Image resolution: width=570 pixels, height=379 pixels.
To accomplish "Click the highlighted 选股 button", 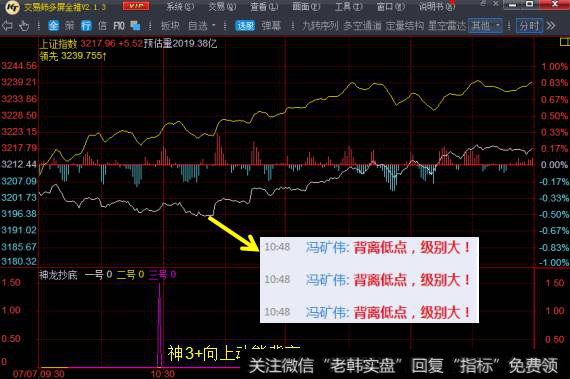I will click(x=245, y=25).
